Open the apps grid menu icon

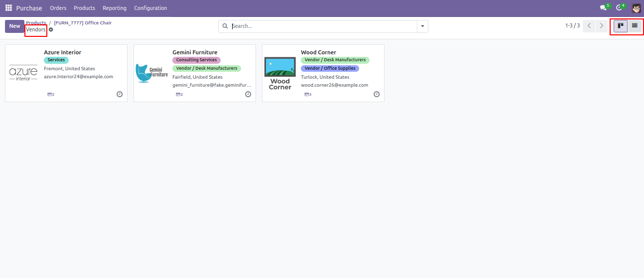pos(8,8)
